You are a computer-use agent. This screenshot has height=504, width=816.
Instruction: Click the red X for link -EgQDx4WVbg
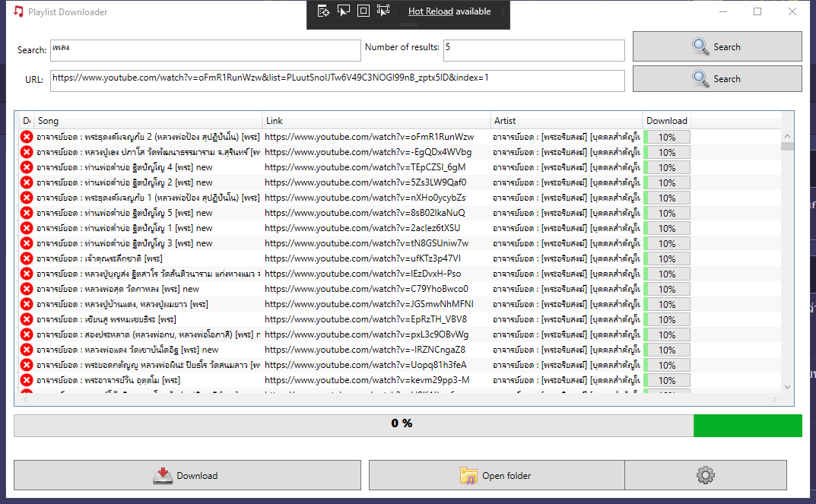(27, 152)
